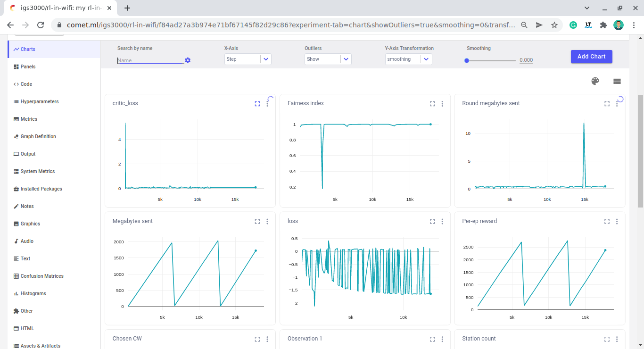Expand Observation 1 chart to fullscreen
The height and width of the screenshot is (349, 644).
tap(432, 339)
